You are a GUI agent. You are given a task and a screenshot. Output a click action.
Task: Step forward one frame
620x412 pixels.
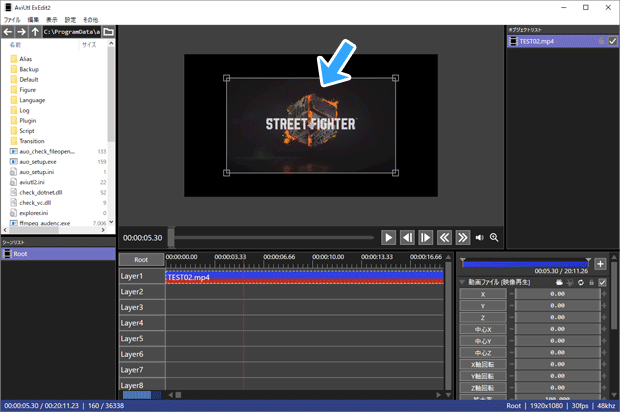(425, 238)
